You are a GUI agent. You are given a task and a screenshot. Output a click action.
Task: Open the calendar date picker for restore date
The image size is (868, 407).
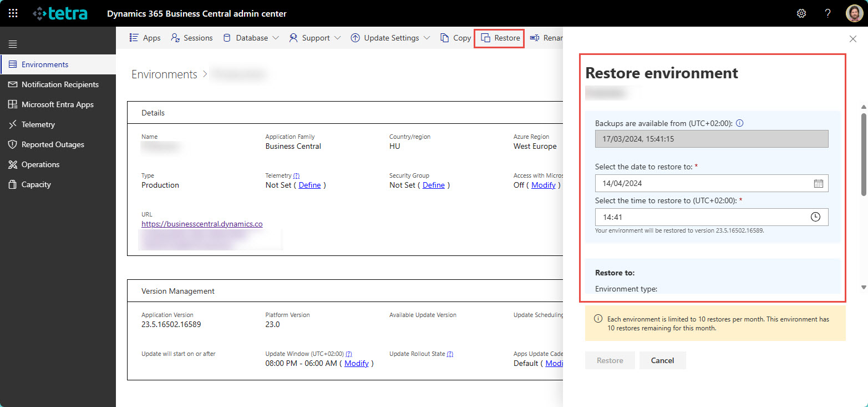818,183
